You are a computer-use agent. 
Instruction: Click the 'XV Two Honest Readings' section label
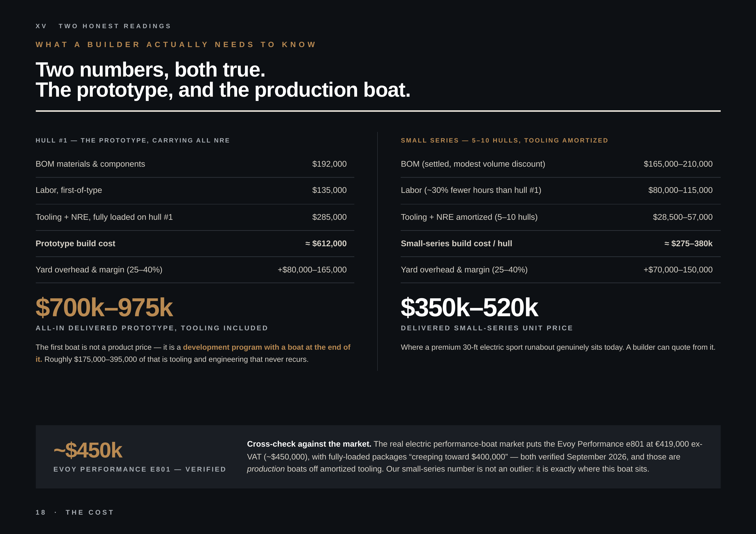pos(103,26)
